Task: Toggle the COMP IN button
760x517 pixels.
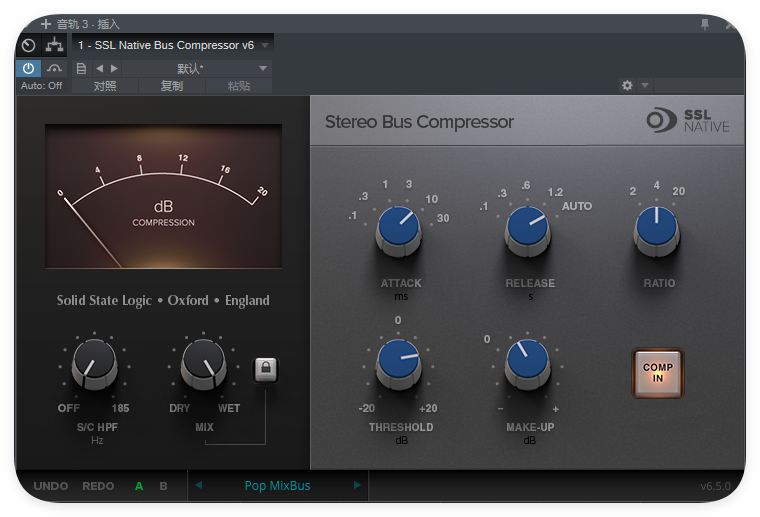Action: (658, 373)
